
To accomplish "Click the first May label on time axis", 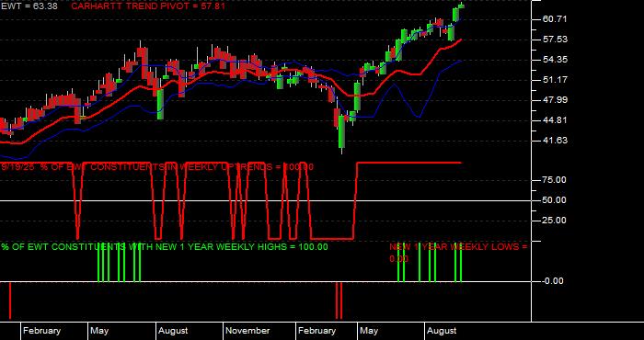I will coord(99,331).
